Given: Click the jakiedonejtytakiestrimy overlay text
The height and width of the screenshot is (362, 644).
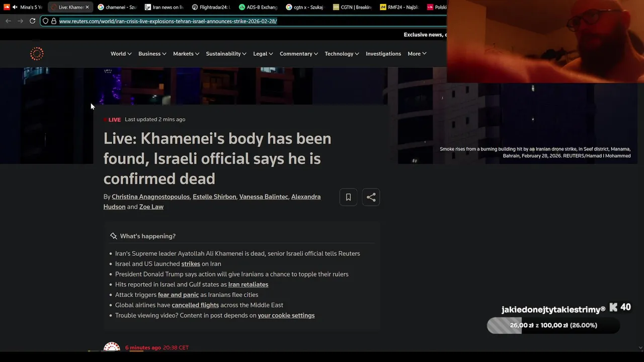Looking at the screenshot, I should tap(553, 310).
